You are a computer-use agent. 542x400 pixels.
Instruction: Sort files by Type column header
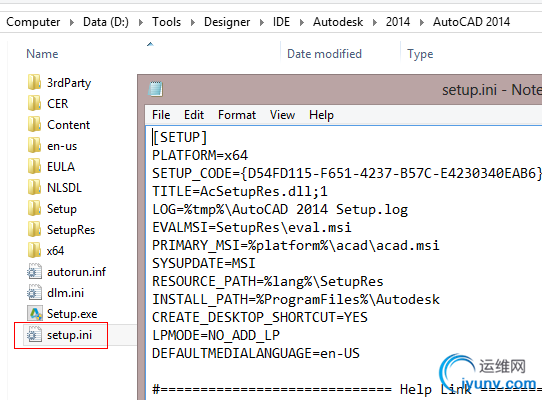coord(420,54)
